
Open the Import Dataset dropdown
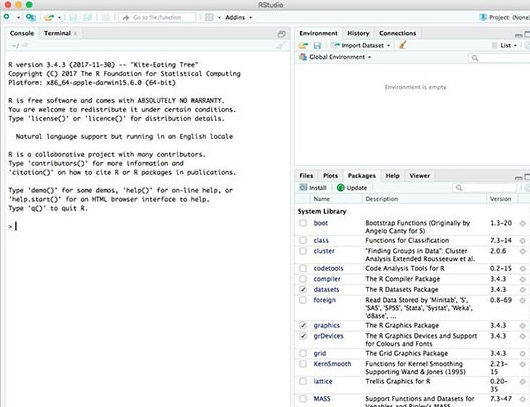[361, 45]
